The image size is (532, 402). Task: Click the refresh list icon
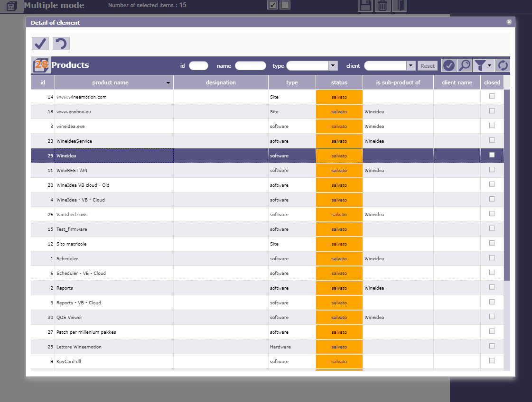pyautogui.click(x=503, y=65)
